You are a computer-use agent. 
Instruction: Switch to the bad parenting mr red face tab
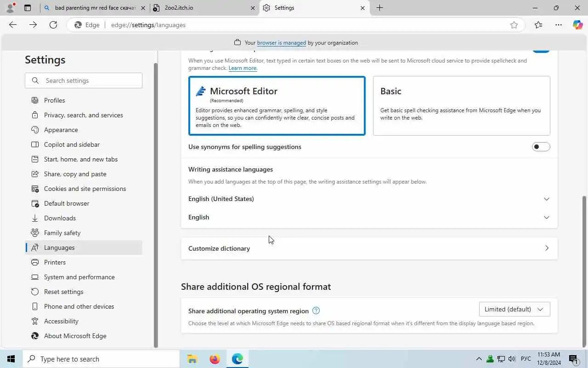click(95, 8)
